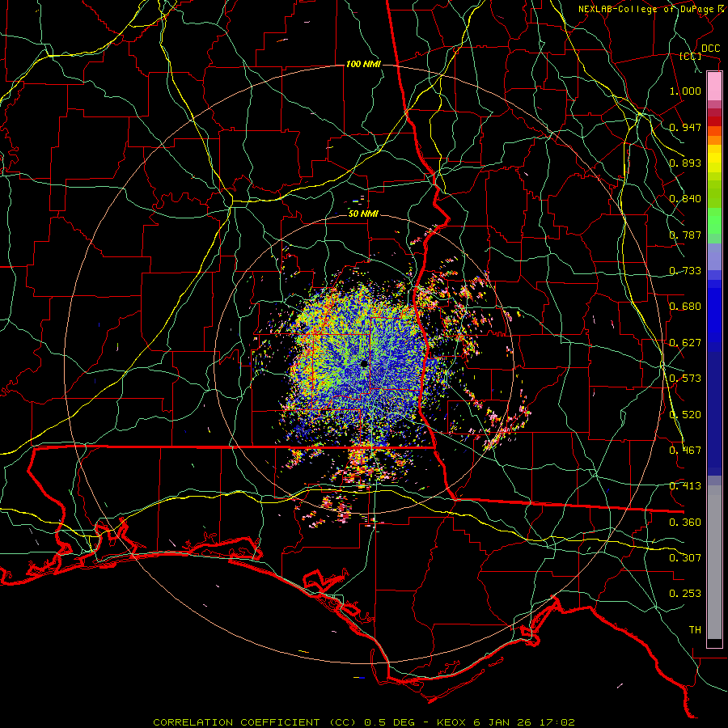Click the 0.733 legend value

685,271
